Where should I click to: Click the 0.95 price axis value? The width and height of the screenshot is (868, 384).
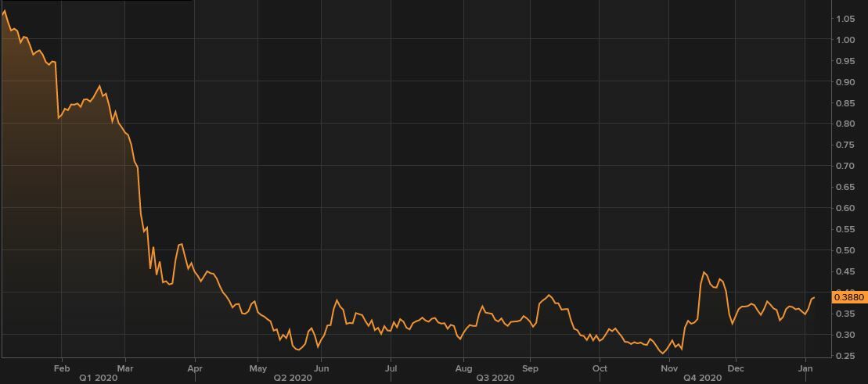845,61
